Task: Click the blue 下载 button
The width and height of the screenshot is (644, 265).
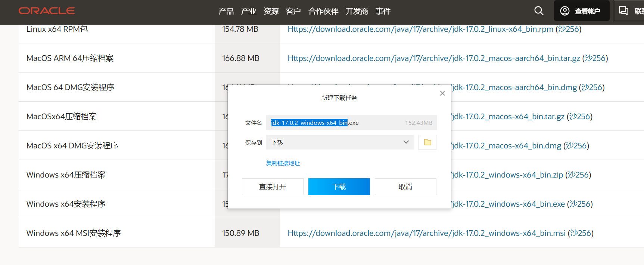Action: tap(339, 187)
